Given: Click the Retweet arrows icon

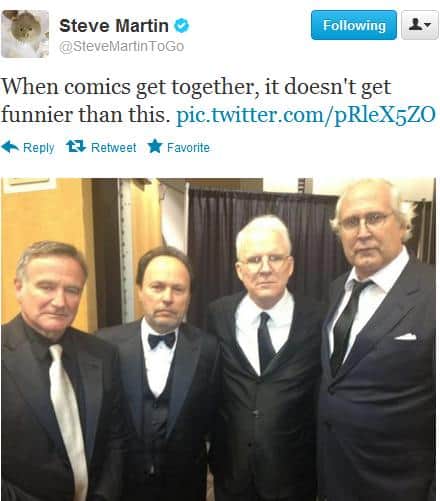Looking at the screenshot, I should point(76,146).
